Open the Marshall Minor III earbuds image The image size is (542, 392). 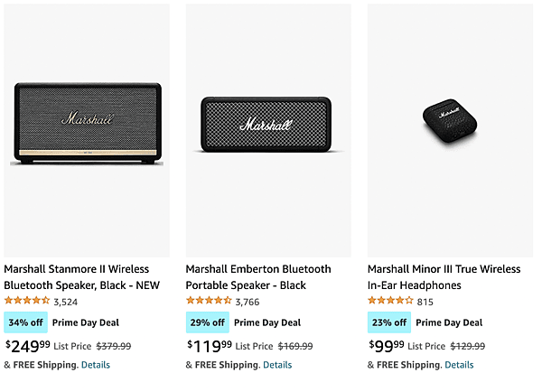tap(450, 131)
